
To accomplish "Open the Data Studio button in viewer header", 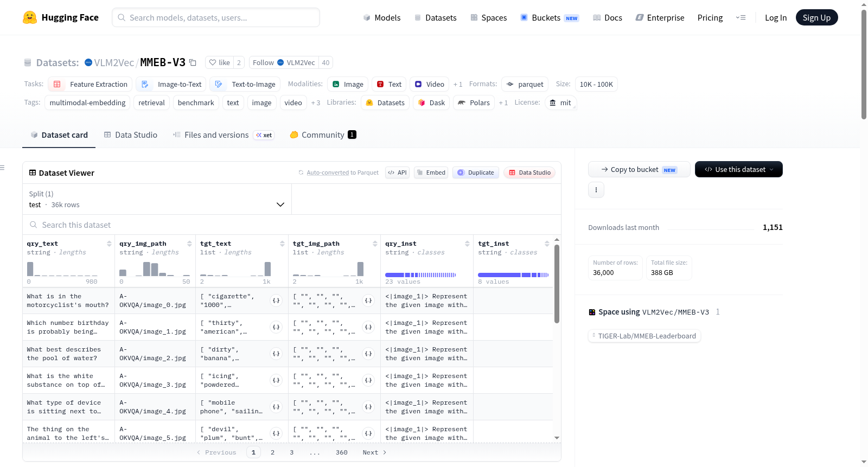I will point(529,172).
